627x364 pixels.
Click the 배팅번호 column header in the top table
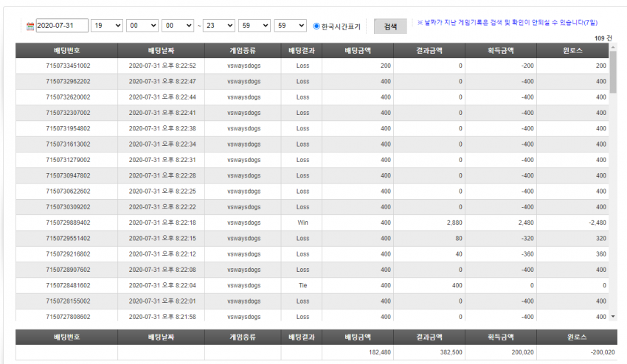coord(67,51)
